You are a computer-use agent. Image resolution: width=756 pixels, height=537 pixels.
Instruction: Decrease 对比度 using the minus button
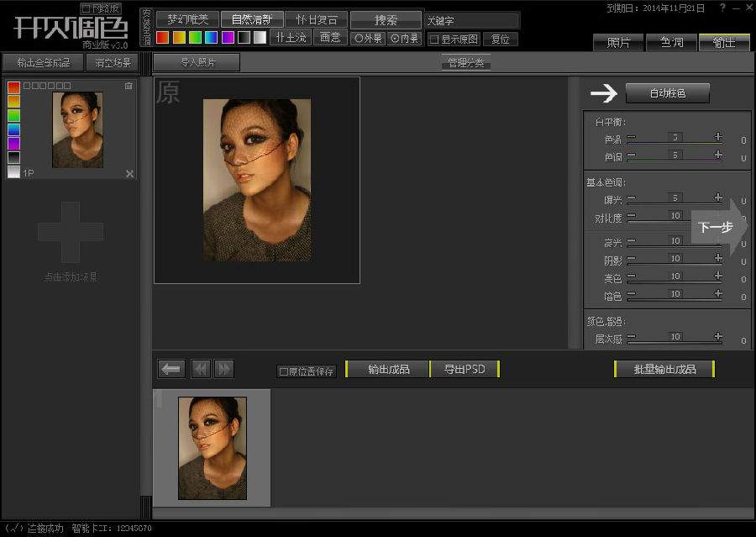click(632, 216)
